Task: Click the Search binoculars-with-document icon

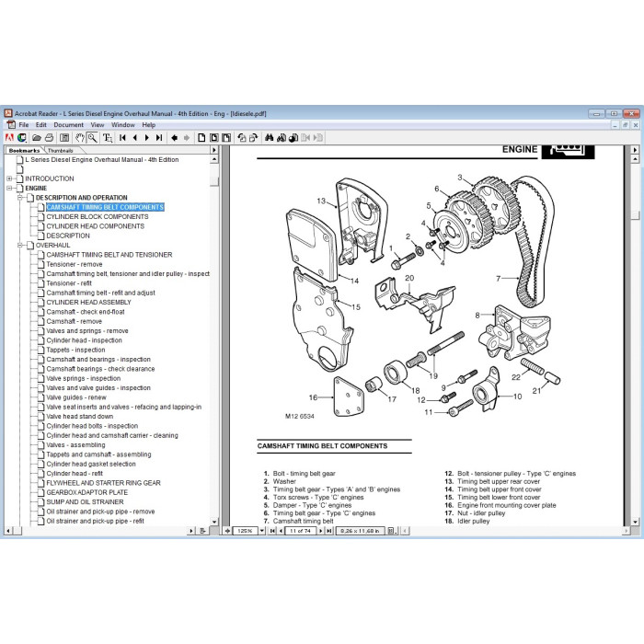Action: [282, 138]
